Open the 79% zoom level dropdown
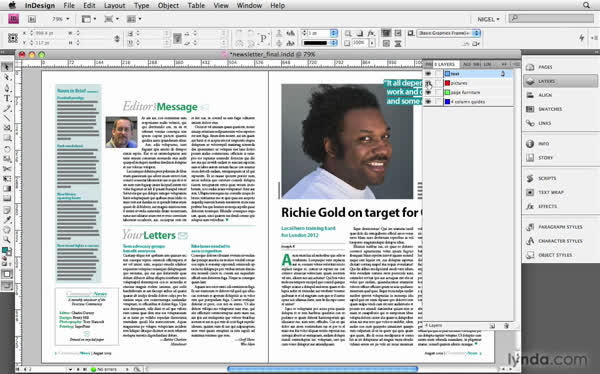The width and height of the screenshot is (600, 374). tap(61, 19)
